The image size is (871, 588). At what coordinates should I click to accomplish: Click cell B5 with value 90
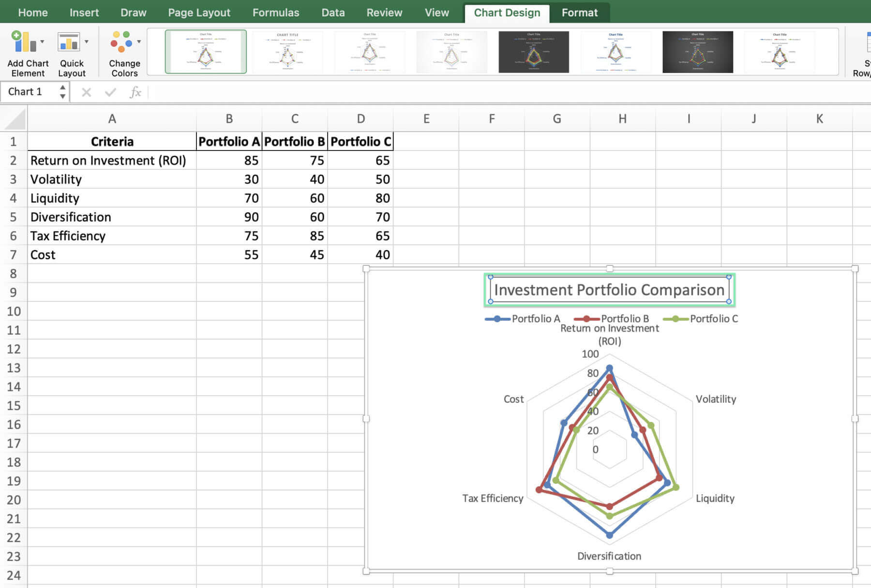coord(229,217)
